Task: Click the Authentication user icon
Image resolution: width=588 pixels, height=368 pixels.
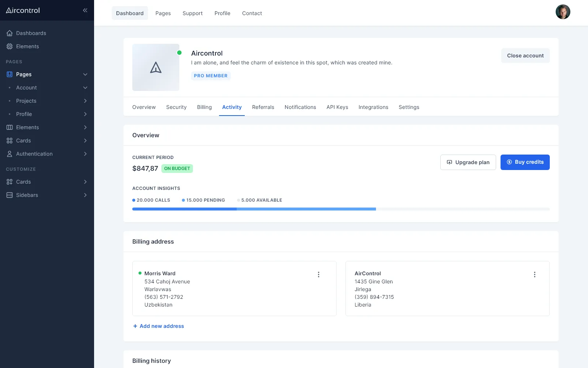Action: [x=10, y=154]
